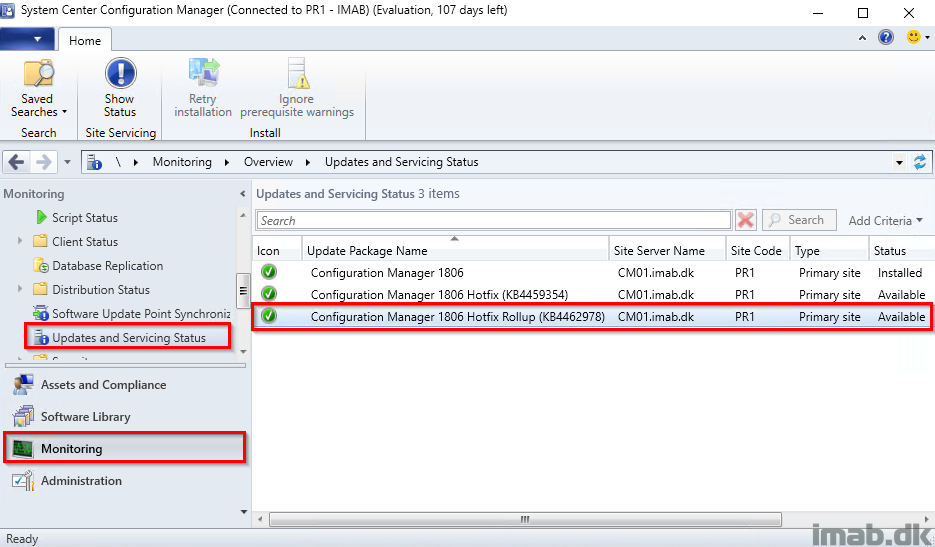Click the Script Status tree icon
Viewport: 935px width, 547px height.
(x=41, y=217)
